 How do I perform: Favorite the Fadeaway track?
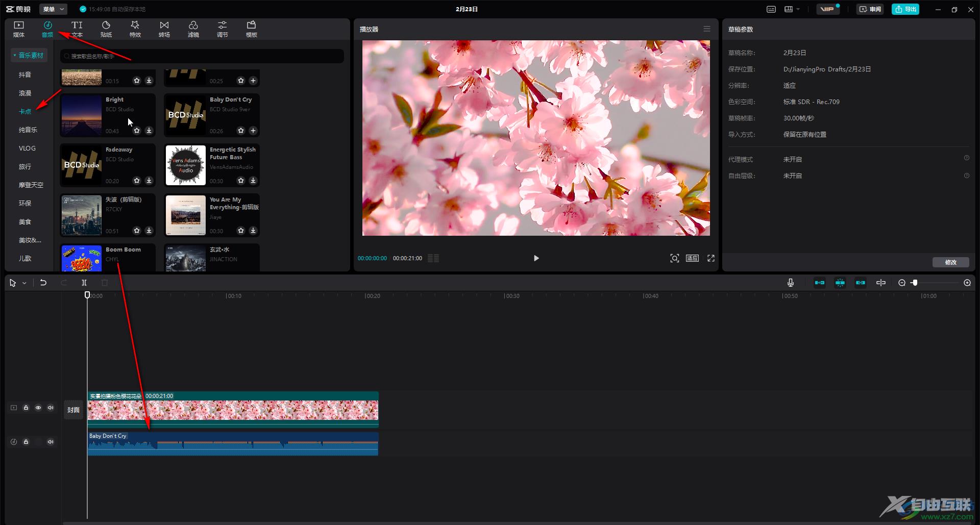coord(137,181)
